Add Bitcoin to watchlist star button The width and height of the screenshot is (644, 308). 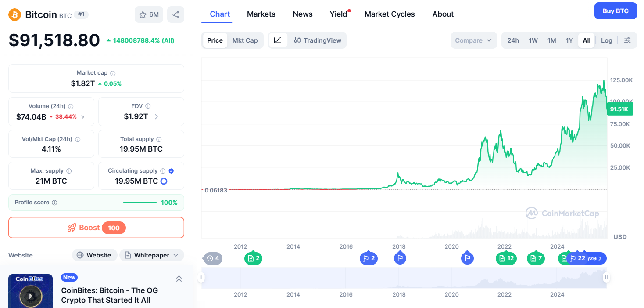(x=149, y=14)
